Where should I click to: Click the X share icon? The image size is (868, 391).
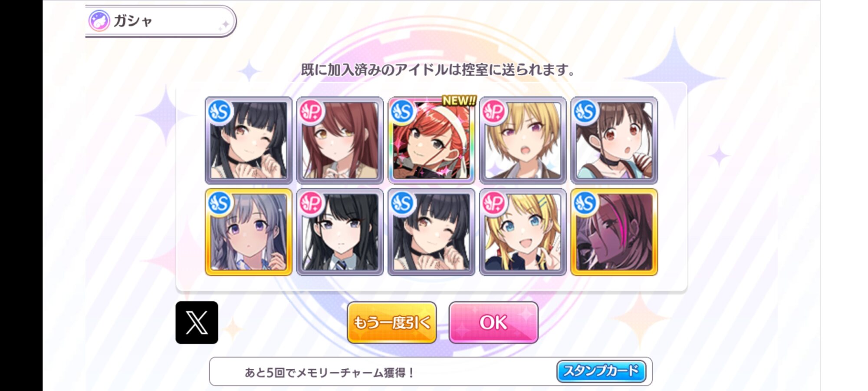click(197, 322)
